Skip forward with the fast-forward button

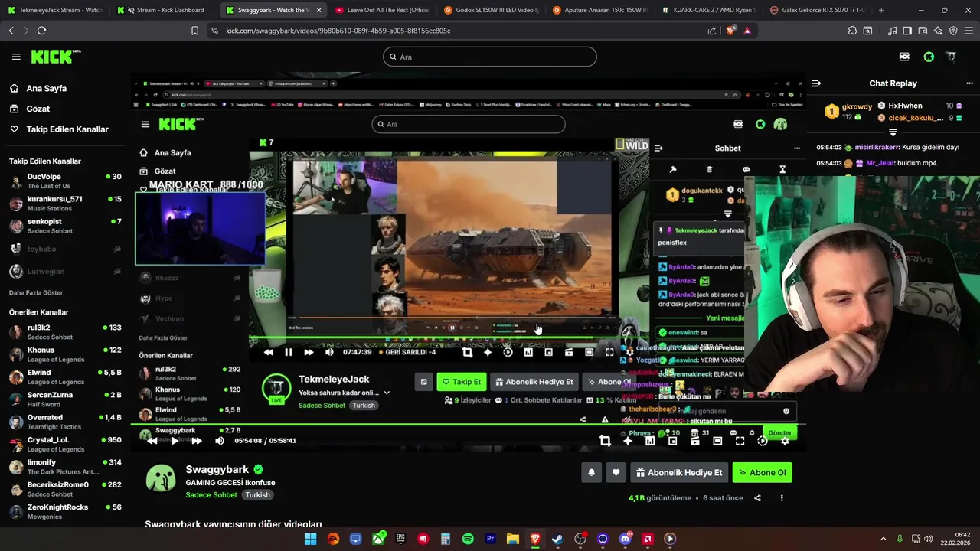[x=197, y=441]
